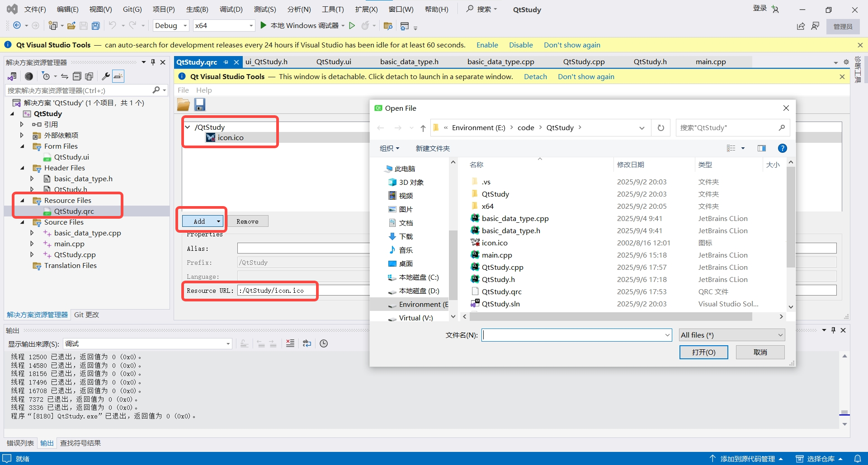
Task: Select icon.ico in the Open File list
Action: pyautogui.click(x=494, y=243)
